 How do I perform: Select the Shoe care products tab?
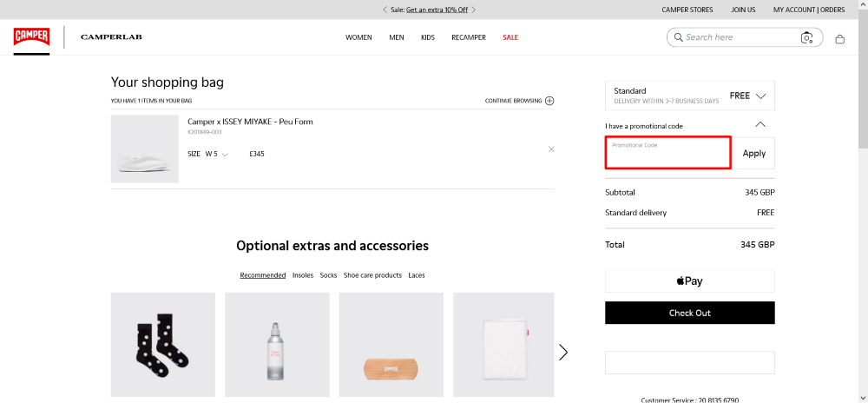pyautogui.click(x=372, y=275)
